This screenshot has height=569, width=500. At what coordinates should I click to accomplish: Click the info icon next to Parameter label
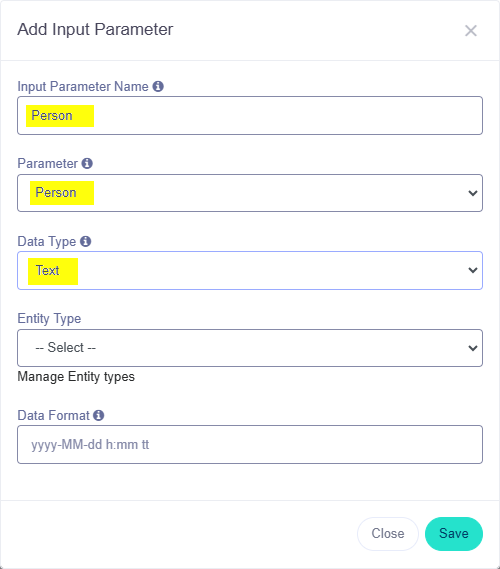click(x=87, y=163)
